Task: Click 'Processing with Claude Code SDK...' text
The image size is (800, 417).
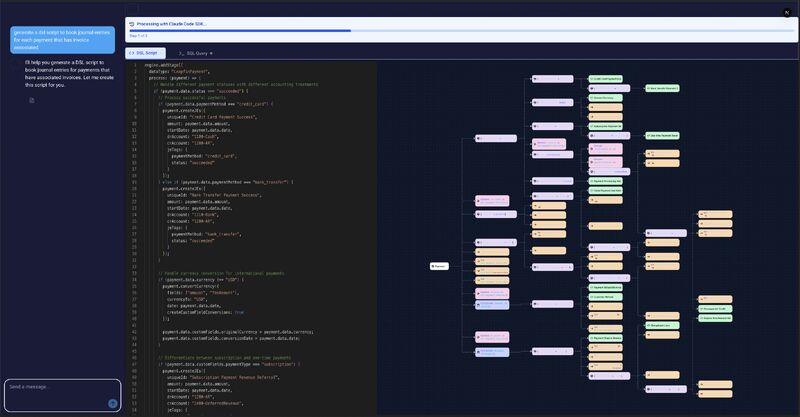Action: pos(171,24)
